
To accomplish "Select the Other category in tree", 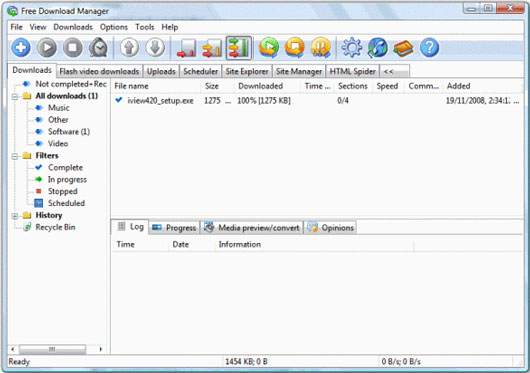I will (58, 120).
